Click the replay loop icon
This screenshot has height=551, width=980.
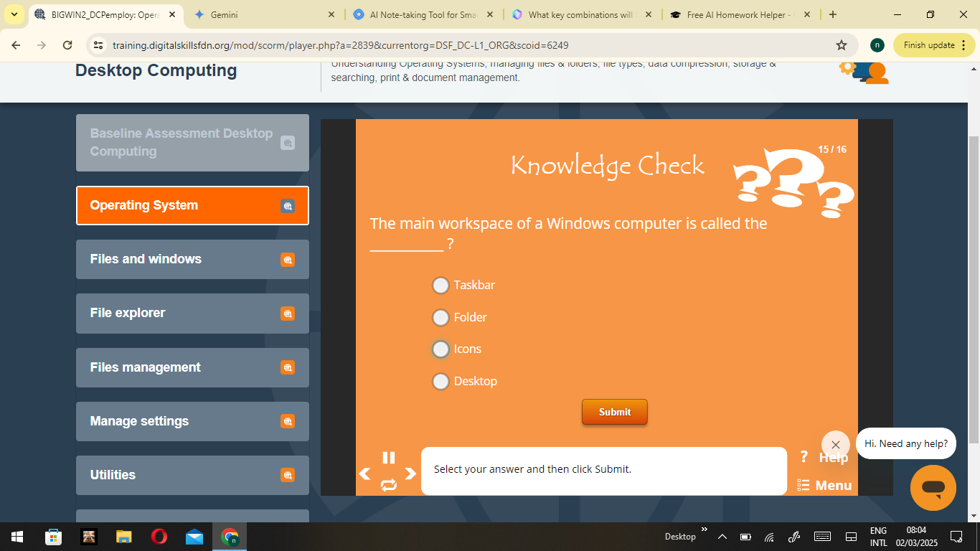[389, 486]
